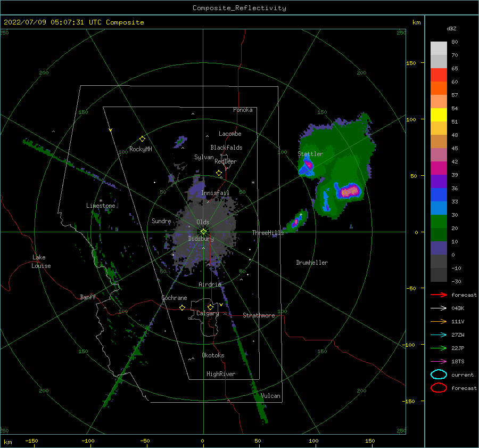Viewport: 479px width, 448px height.
Task: Select the red 60–65 dBZ swatch
Action: (439, 75)
